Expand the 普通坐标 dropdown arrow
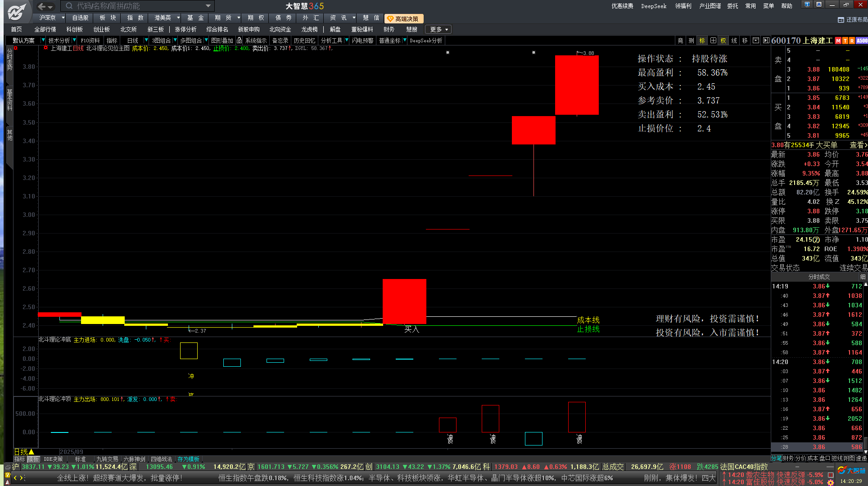Viewport: 868px width, 486px height. click(x=404, y=40)
